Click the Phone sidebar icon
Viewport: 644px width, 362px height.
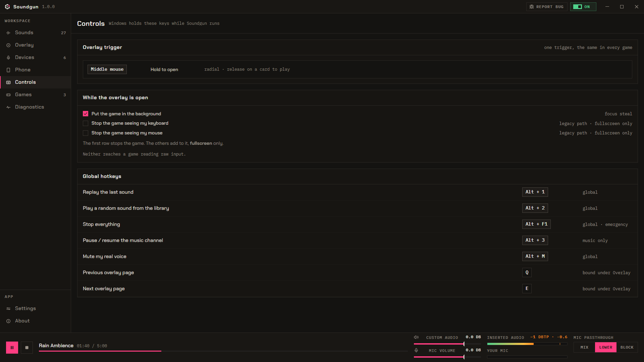click(8, 70)
